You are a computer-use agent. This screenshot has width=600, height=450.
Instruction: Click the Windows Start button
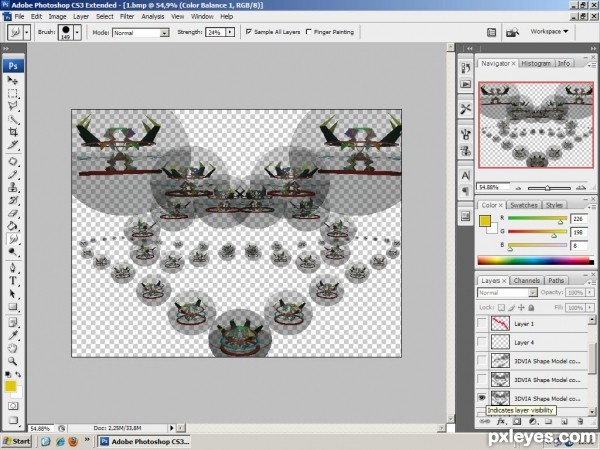(17, 441)
